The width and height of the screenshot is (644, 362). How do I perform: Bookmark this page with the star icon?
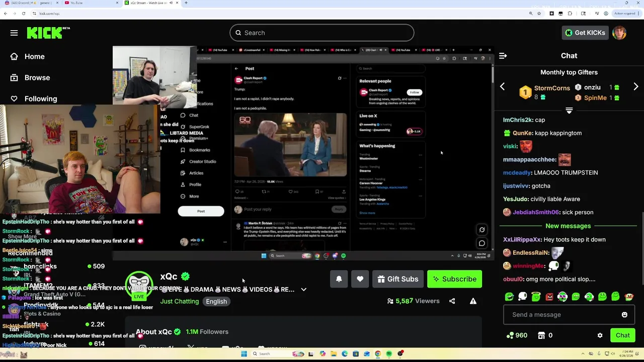coord(539,14)
